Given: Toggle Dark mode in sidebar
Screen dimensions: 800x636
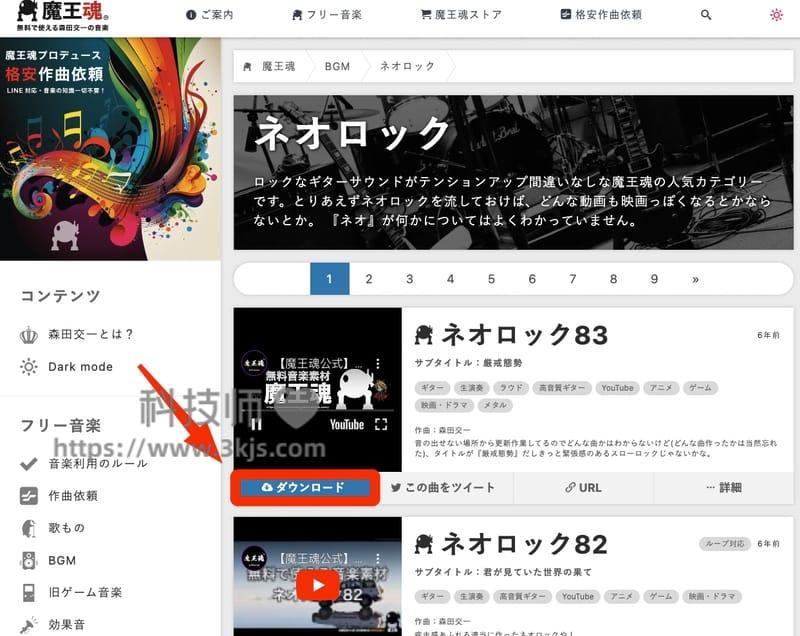Looking at the screenshot, I should 80,366.
